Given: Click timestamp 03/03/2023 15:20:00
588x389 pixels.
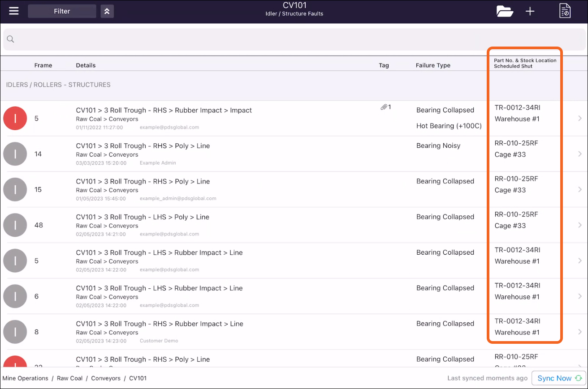Looking at the screenshot, I should tap(101, 163).
